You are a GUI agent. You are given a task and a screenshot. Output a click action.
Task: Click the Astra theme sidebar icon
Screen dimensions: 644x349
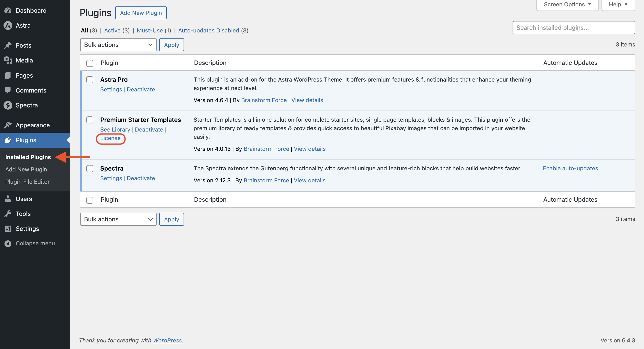8,25
